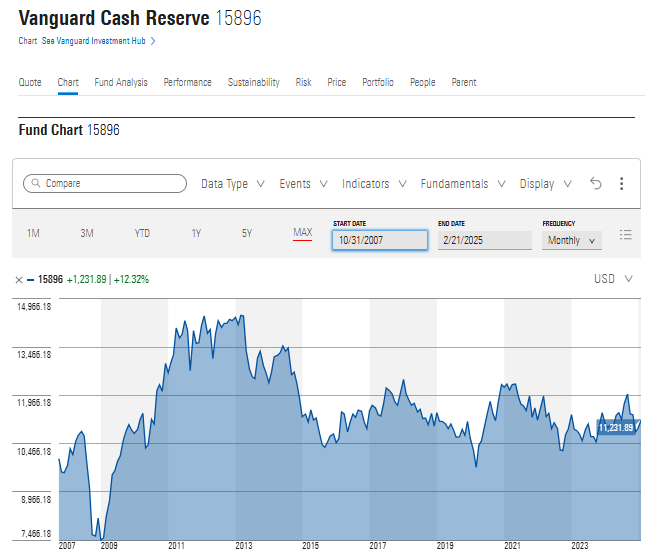Open the three-dot more options menu

click(x=622, y=183)
